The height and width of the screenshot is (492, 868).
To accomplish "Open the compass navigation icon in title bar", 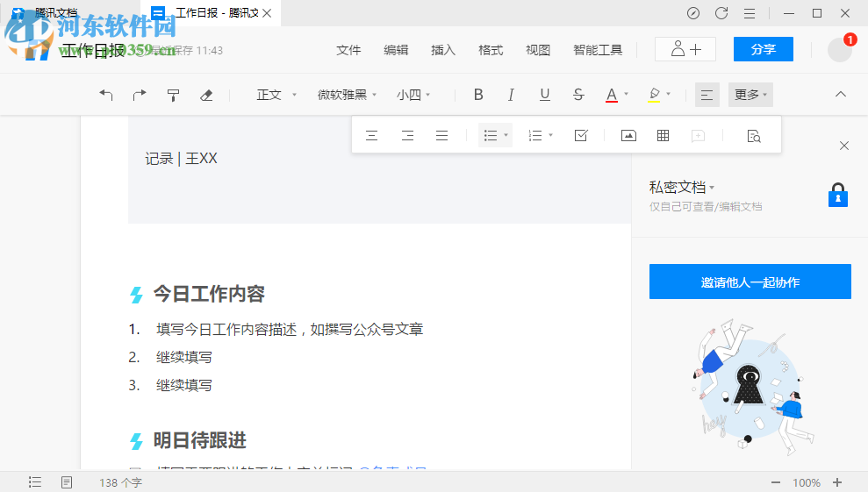I will coord(693,13).
